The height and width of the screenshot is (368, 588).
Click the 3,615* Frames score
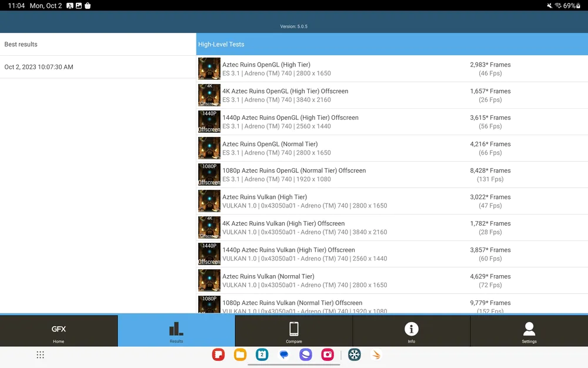pyautogui.click(x=490, y=118)
